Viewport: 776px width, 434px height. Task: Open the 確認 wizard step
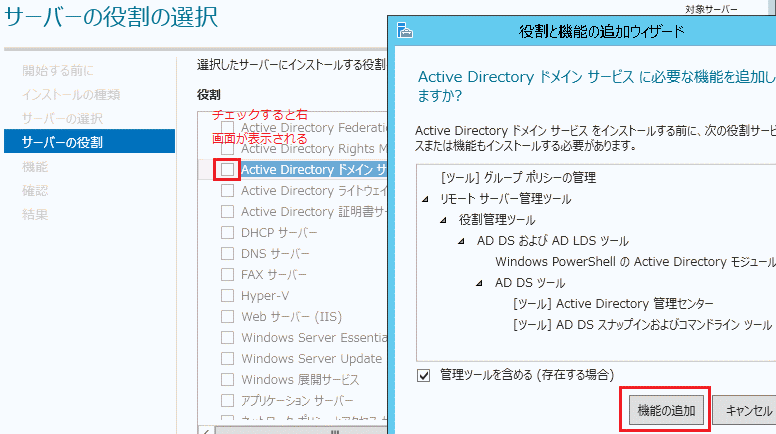35,191
